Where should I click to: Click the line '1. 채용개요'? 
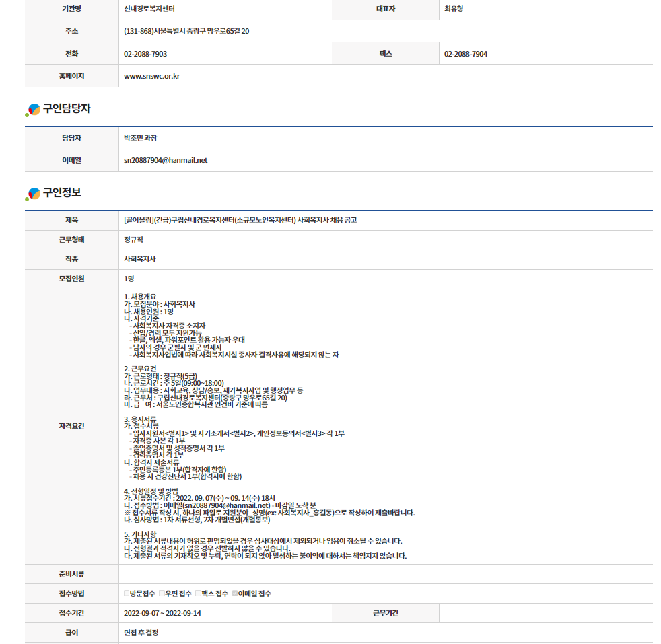140,297
